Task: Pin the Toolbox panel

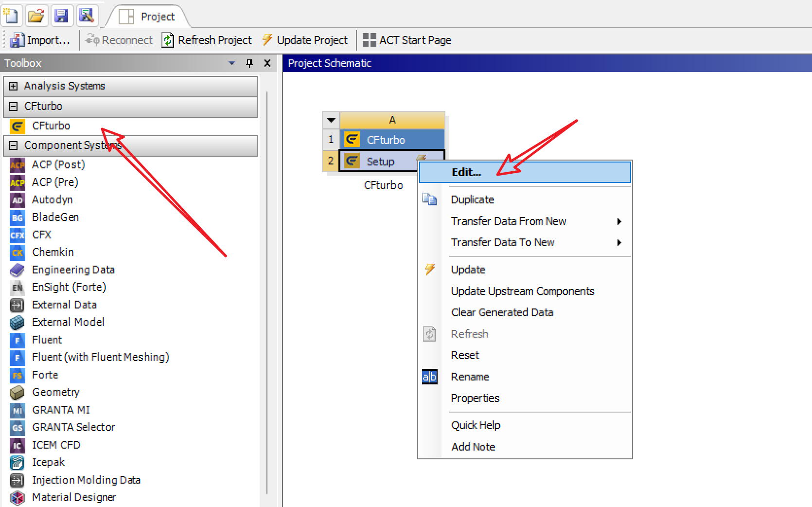Action: point(249,63)
